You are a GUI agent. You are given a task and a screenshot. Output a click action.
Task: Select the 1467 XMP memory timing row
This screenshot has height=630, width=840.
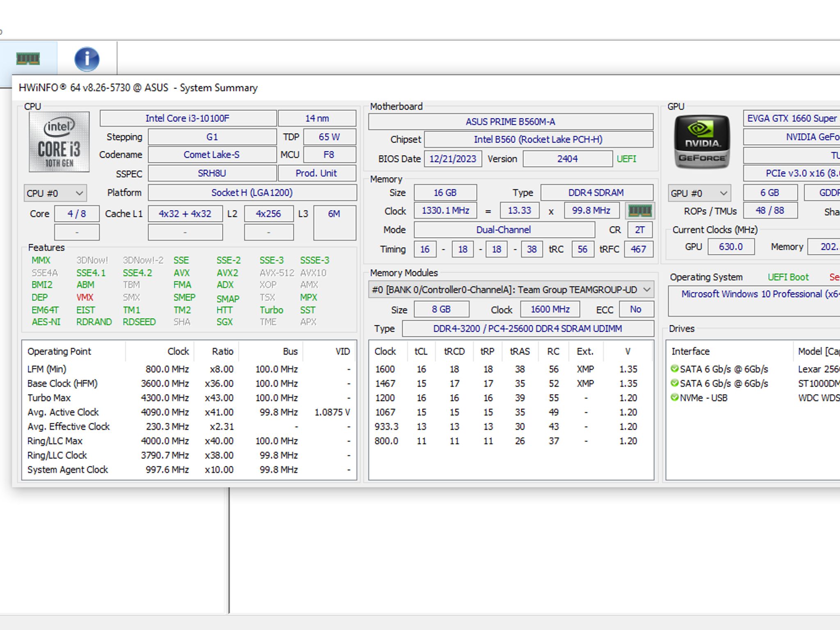[x=511, y=383]
